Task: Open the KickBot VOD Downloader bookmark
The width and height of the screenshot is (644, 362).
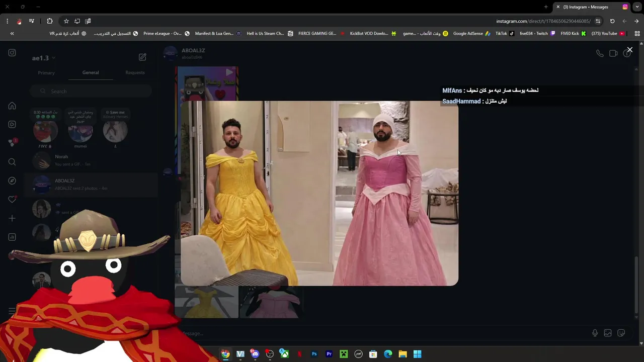Action: pyautogui.click(x=373, y=34)
